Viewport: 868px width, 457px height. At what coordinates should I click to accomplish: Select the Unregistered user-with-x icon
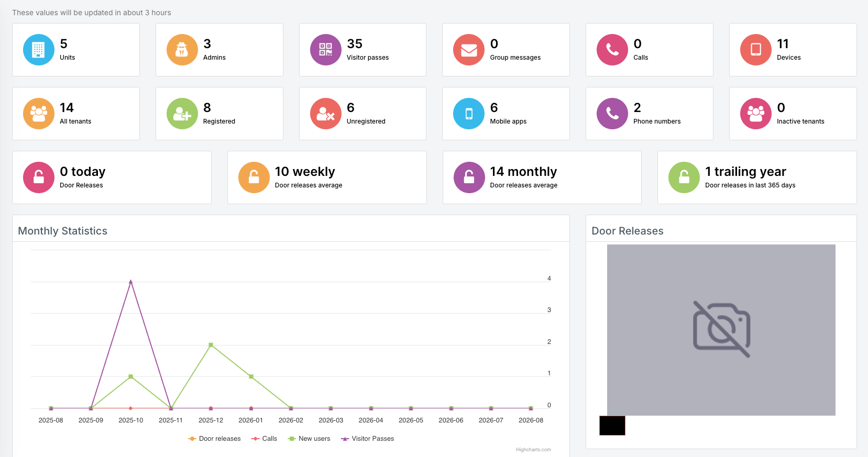[x=326, y=114]
